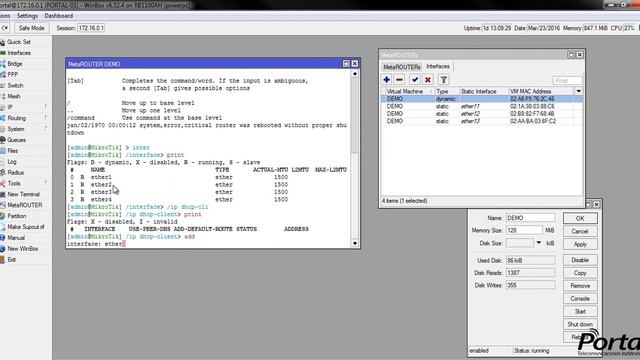Click the Copy button
This screenshot has width=640, height=360.
coord(580,273)
